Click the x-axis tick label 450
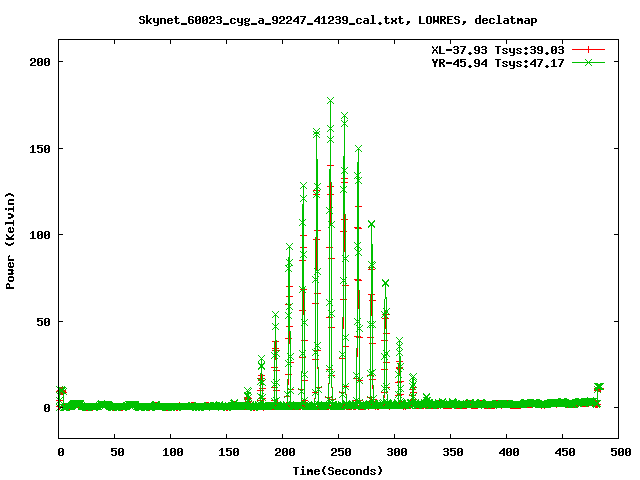Viewport: 640px width, 480px height. tap(565, 452)
